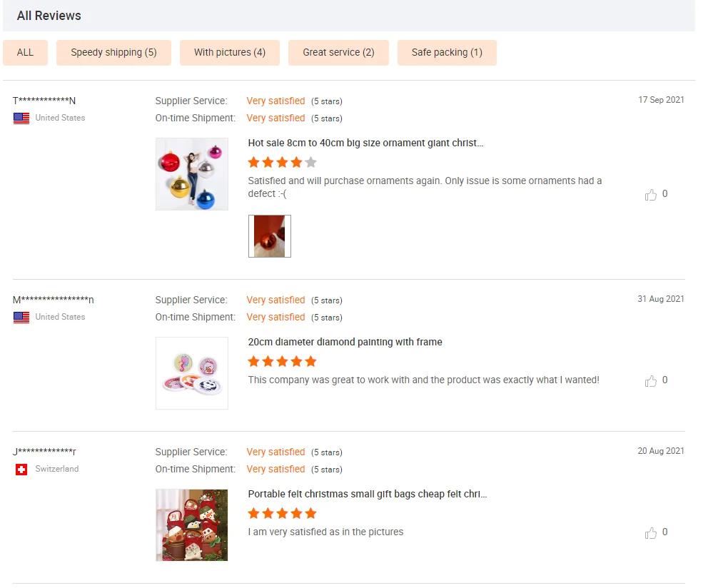Open the big size ornament product link

coord(365,143)
